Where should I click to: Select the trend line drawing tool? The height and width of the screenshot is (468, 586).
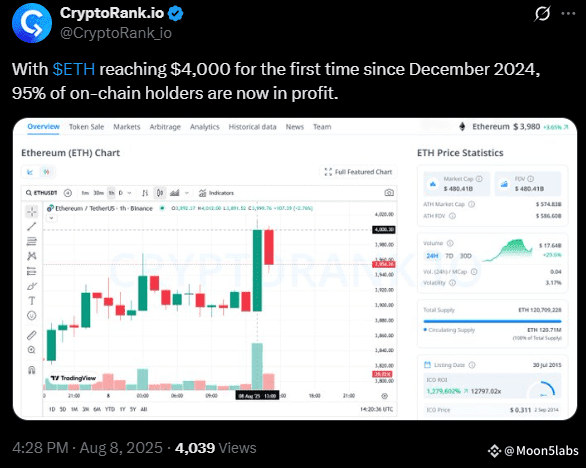pyautogui.click(x=32, y=226)
